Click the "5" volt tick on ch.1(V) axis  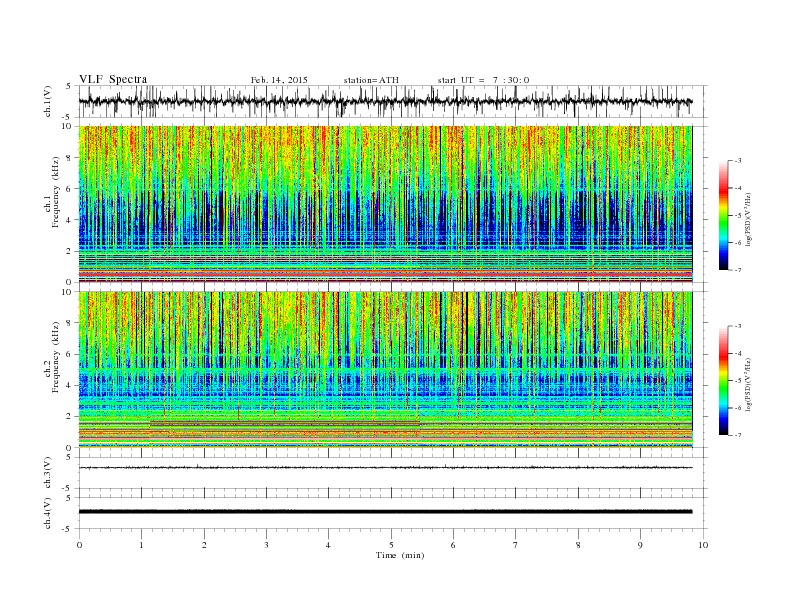[68, 86]
